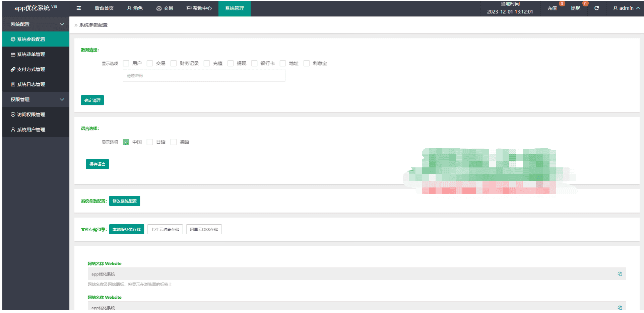The width and height of the screenshot is (644, 313).
Task: Check the 用户 data cleanup checkbox
Action: click(x=126, y=63)
